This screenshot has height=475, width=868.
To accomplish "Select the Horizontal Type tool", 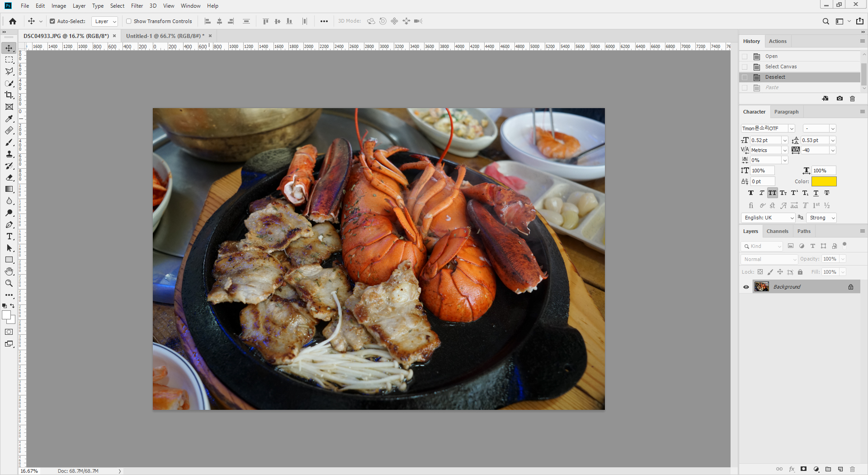I will point(9,236).
